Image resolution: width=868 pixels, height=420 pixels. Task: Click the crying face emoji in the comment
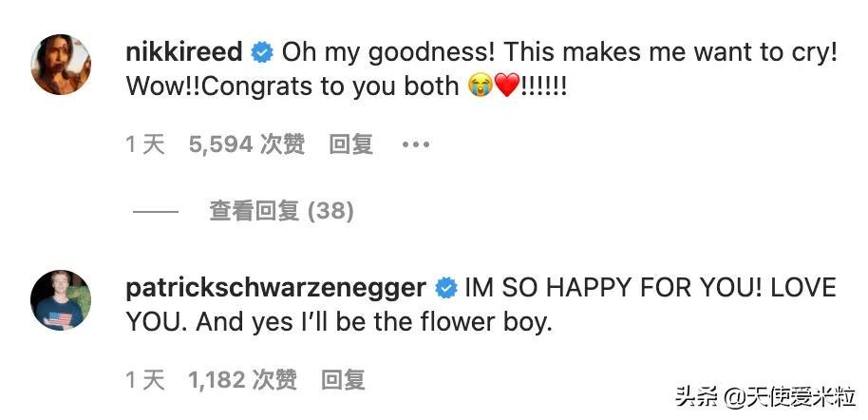click(479, 86)
